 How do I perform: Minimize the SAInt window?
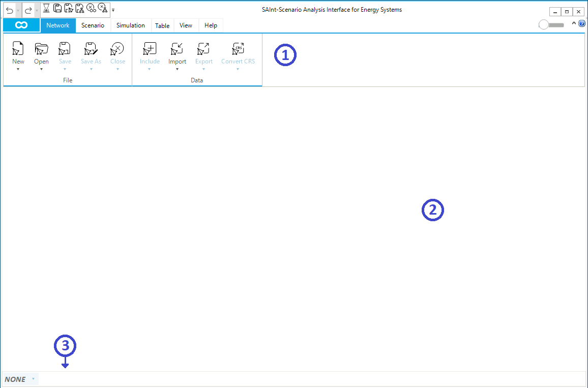tap(555, 12)
